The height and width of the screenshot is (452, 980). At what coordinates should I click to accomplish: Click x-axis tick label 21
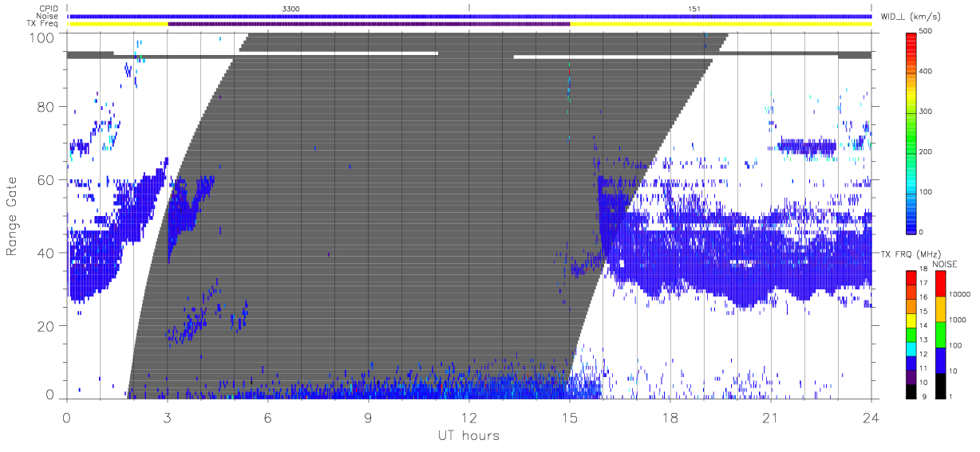coord(770,417)
